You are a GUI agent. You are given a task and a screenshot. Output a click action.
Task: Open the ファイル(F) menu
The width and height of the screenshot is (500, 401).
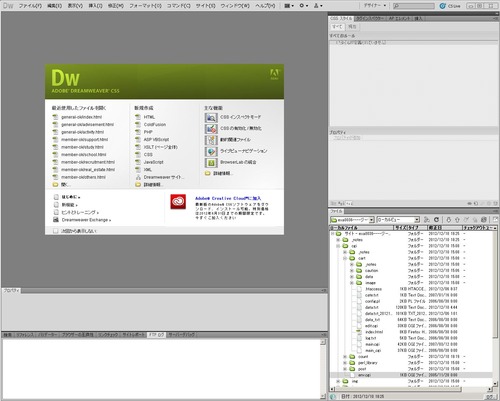coord(30,6)
